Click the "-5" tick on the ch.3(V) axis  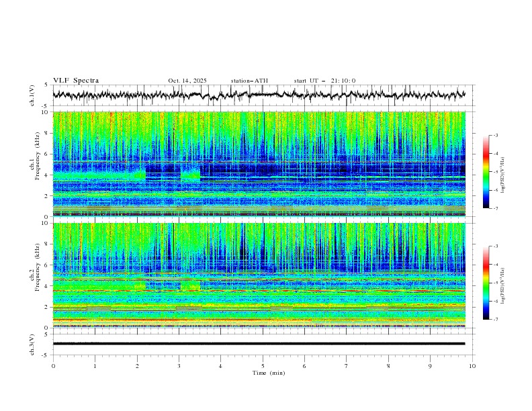pyautogui.click(x=45, y=355)
